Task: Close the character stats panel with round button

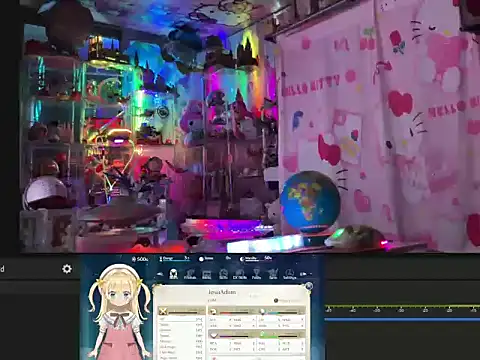Action: point(309,286)
